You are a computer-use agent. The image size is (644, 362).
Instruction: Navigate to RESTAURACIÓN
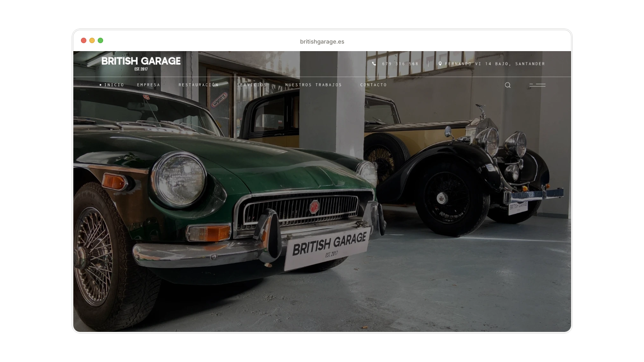coord(198,85)
